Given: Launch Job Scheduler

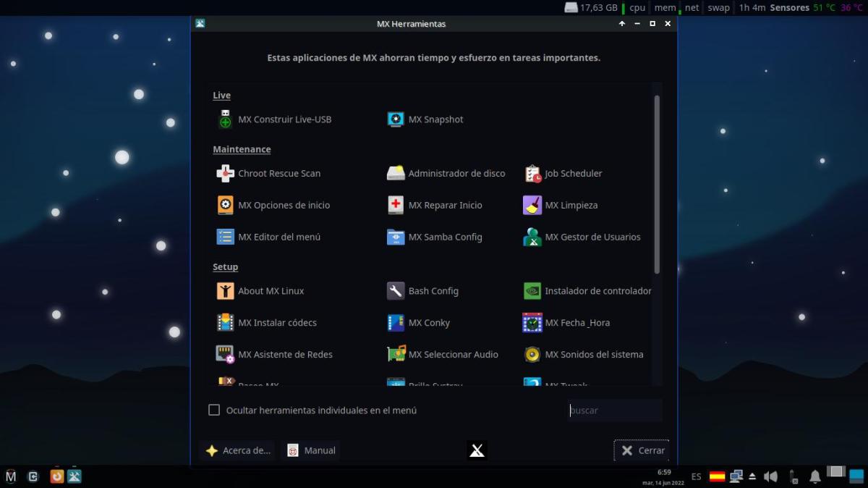Looking at the screenshot, I should pos(563,174).
